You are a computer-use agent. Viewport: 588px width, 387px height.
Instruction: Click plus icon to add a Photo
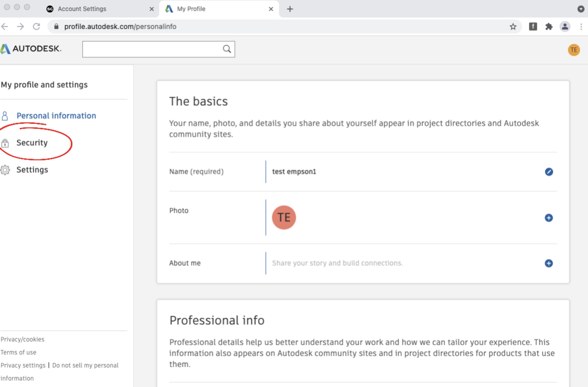548,218
